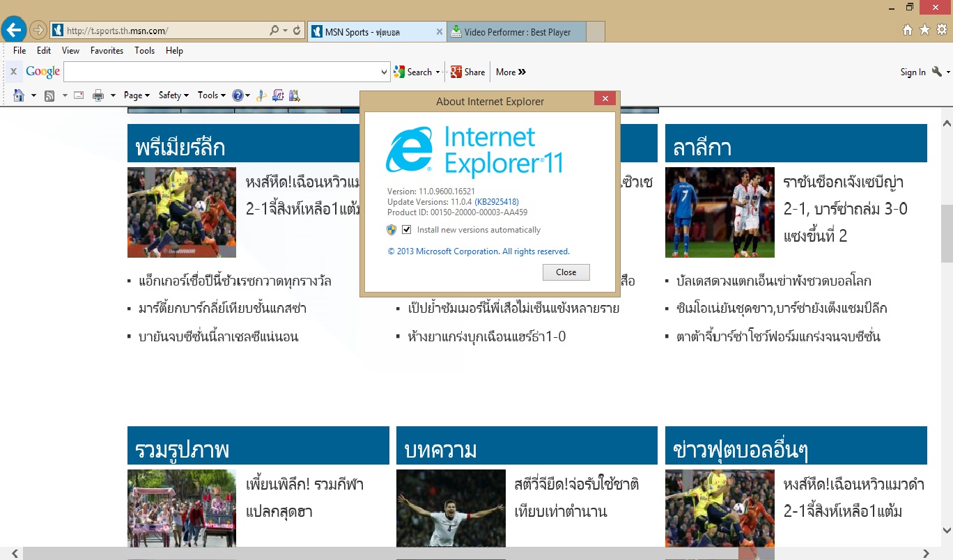Expand the Google search box history dropdown
Viewport: 953px width, 560px height.
coord(385,72)
